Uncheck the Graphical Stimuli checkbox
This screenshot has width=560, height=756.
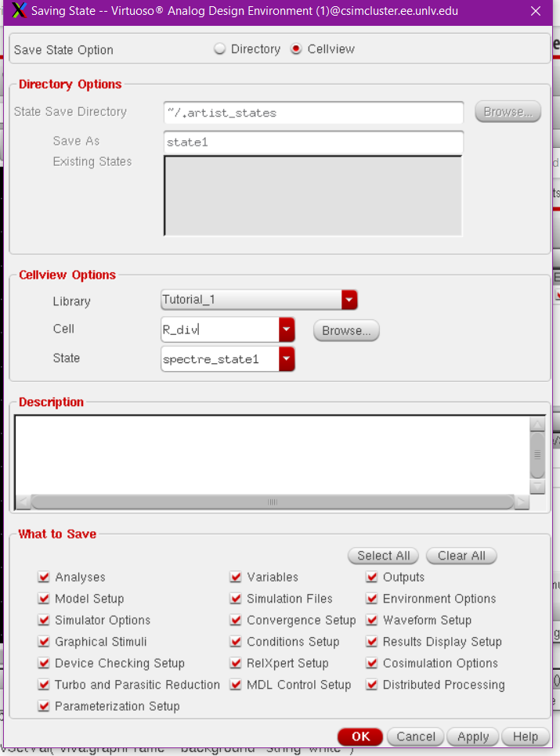click(x=44, y=641)
